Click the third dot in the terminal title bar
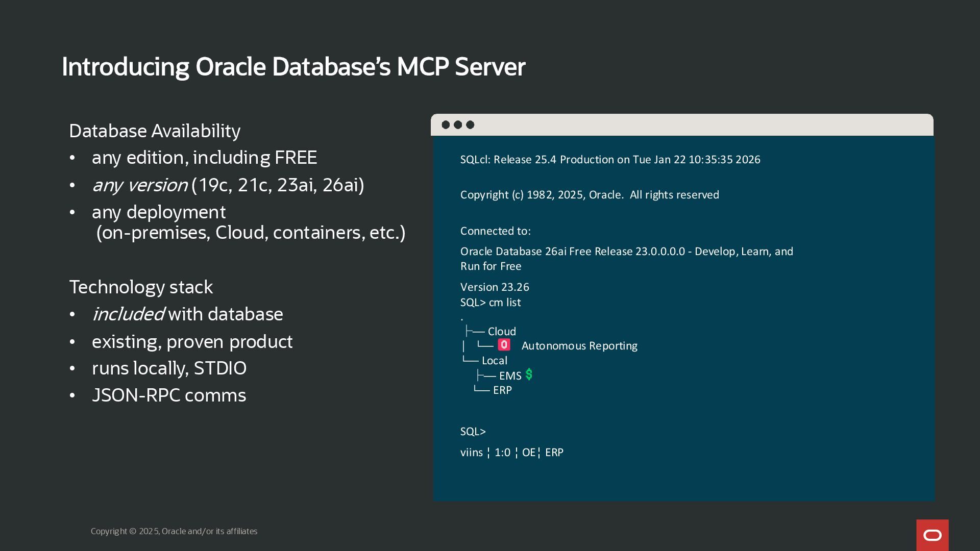This screenshot has height=551, width=980. [470, 125]
